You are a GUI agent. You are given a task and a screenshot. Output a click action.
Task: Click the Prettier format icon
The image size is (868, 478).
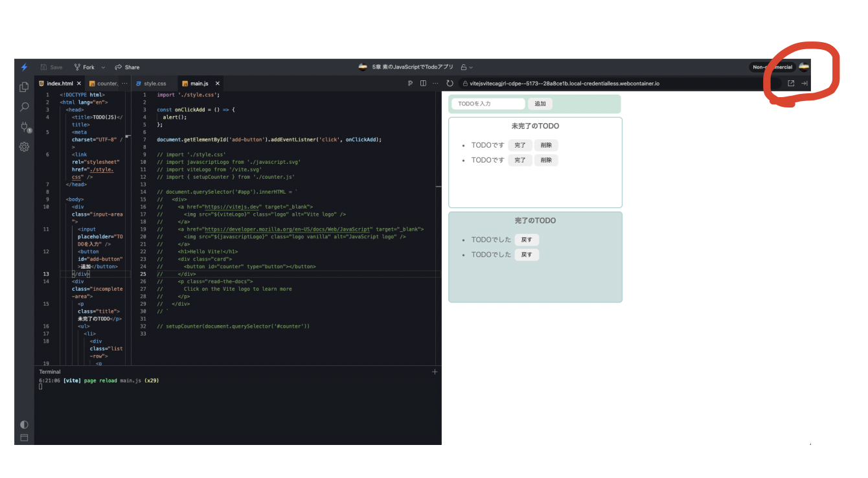410,84
